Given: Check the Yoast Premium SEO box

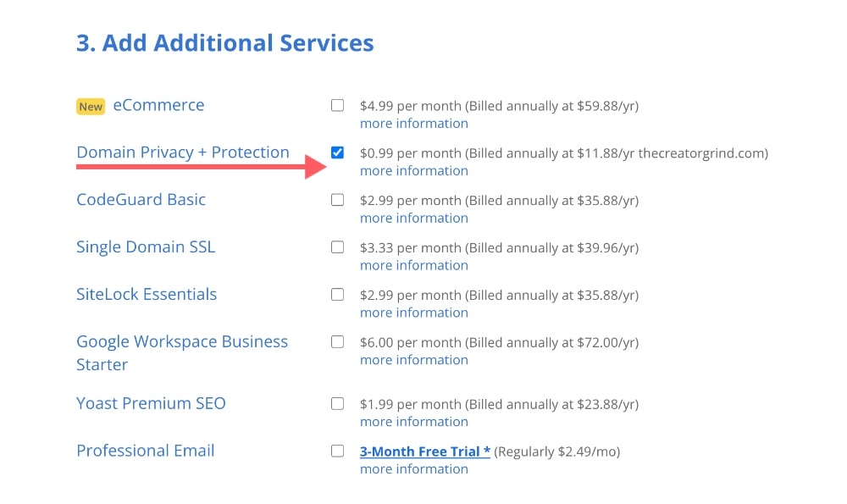Looking at the screenshot, I should [337, 403].
